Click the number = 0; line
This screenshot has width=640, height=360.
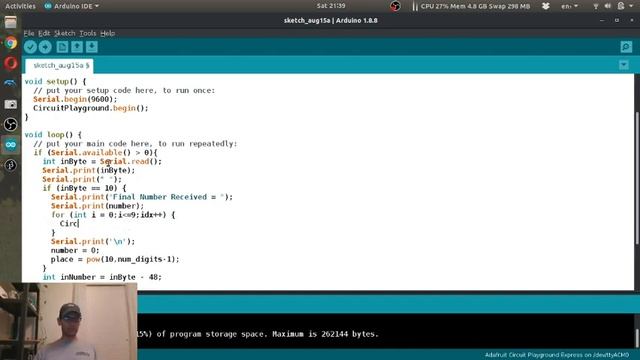(x=75, y=250)
